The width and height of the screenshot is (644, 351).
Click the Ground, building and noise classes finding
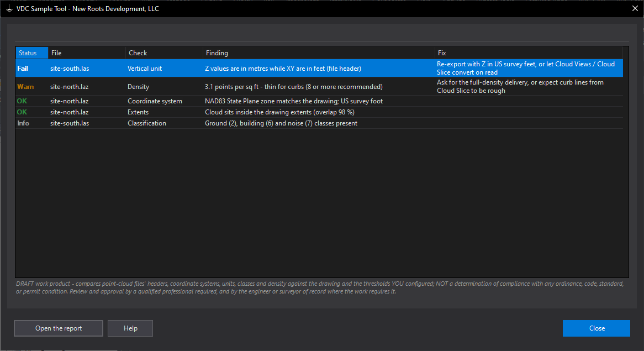281,123
